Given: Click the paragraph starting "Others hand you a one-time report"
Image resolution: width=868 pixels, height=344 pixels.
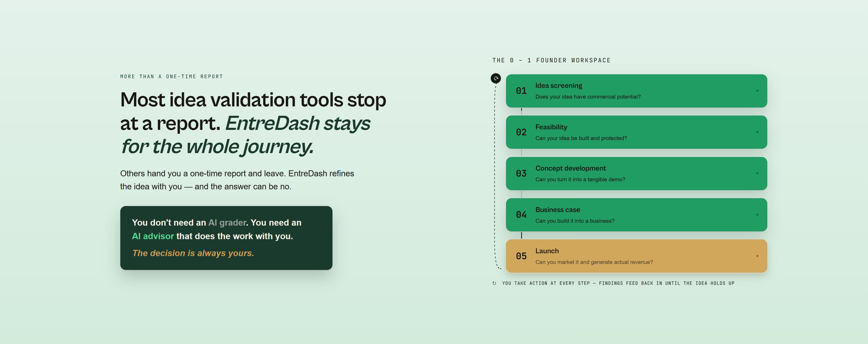Looking at the screenshot, I should coord(237,180).
